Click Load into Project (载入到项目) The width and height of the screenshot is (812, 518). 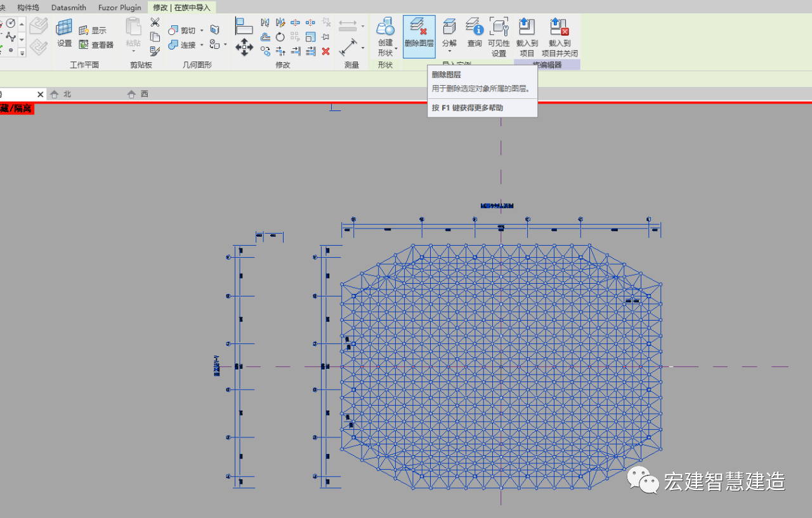tap(527, 37)
